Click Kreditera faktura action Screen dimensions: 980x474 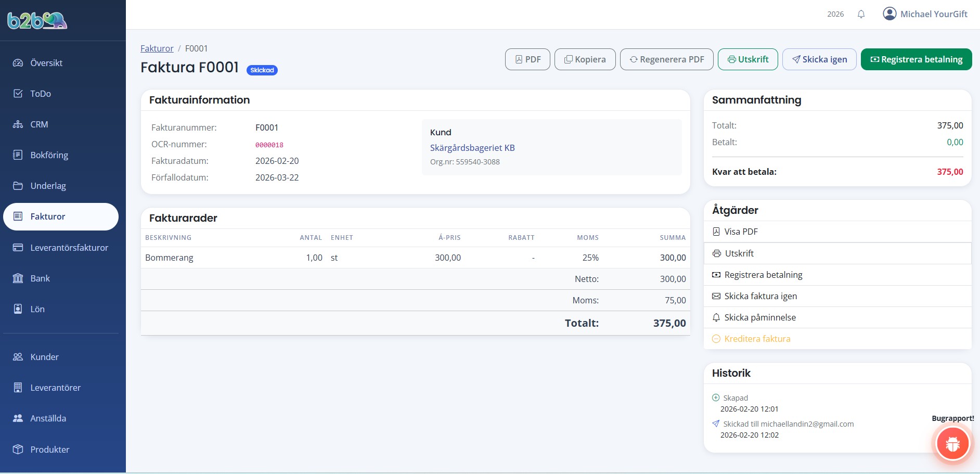[x=757, y=339]
